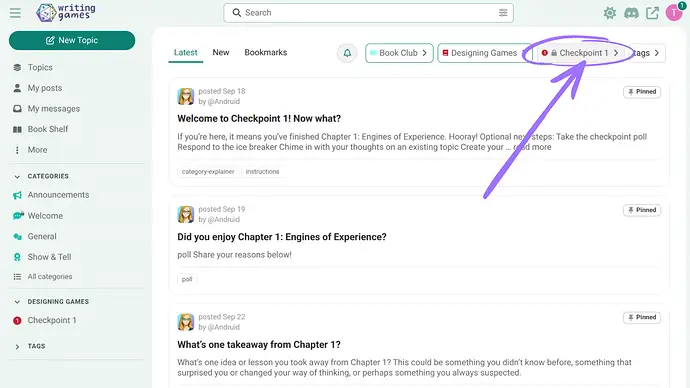This screenshot has height=388, width=690.
Task: Click the category-explainer tag
Action: (208, 172)
